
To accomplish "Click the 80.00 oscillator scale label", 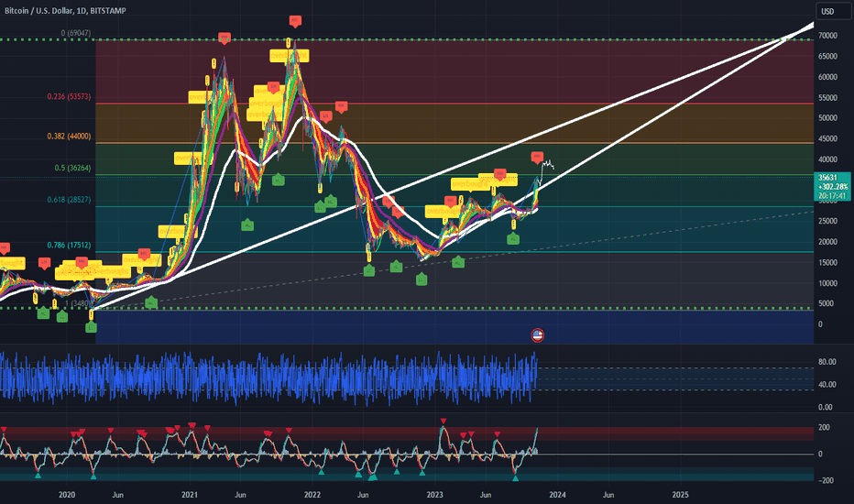I will point(827,362).
